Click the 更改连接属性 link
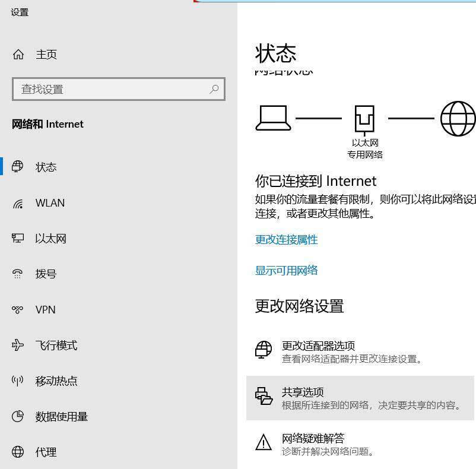This screenshot has width=476, height=469. point(287,240)
